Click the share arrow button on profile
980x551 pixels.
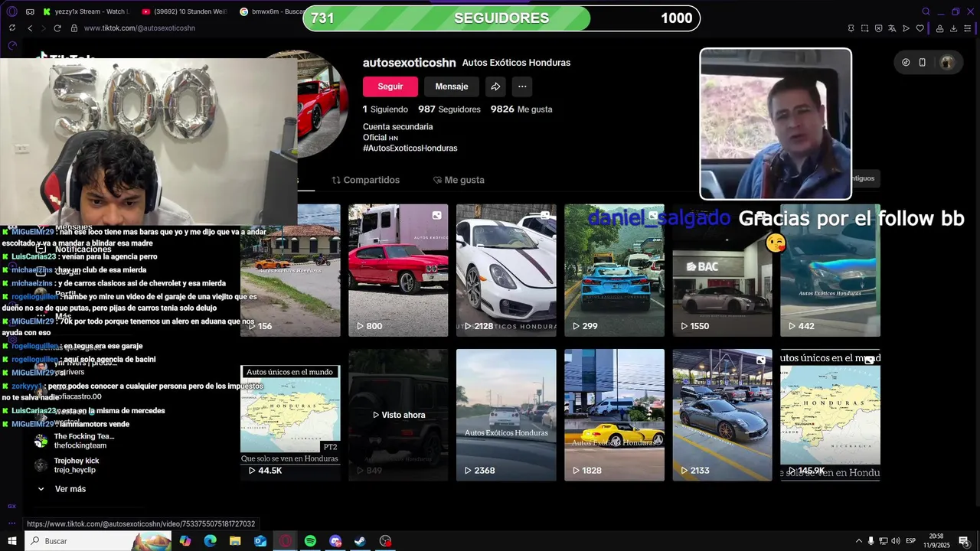495,86
